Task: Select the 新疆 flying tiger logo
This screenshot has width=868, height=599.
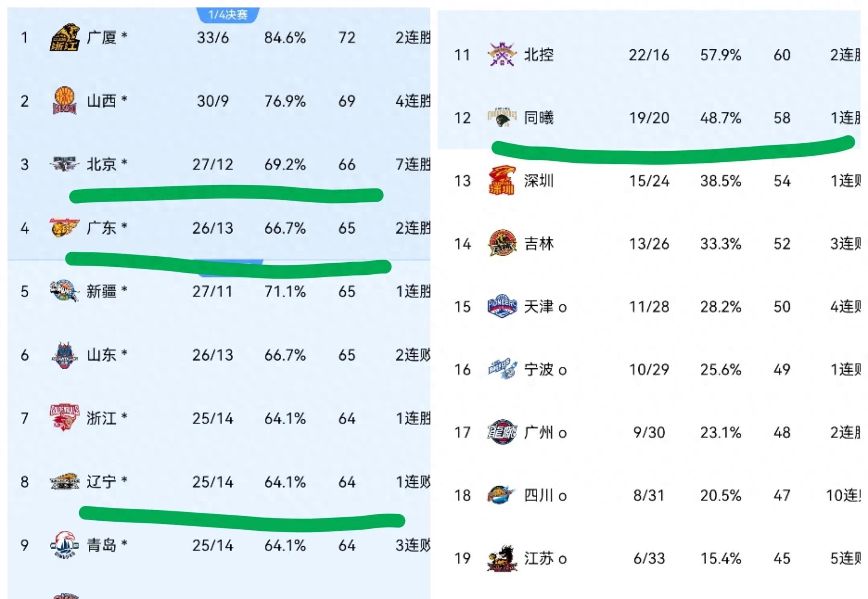Action: tap(64, 291)
